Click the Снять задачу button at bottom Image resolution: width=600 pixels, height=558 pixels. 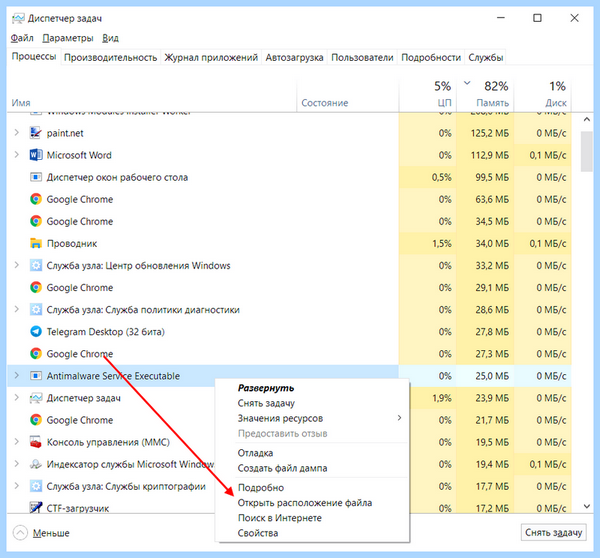[553, 532]
